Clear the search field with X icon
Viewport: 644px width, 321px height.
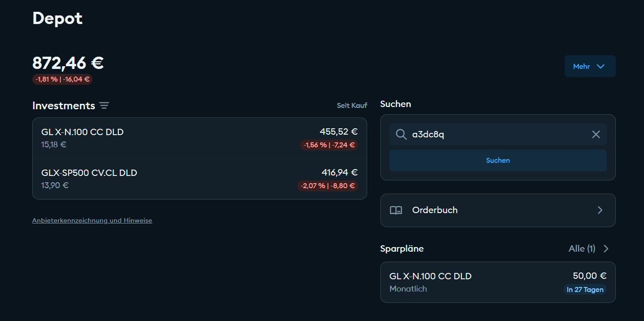point(596,135)
